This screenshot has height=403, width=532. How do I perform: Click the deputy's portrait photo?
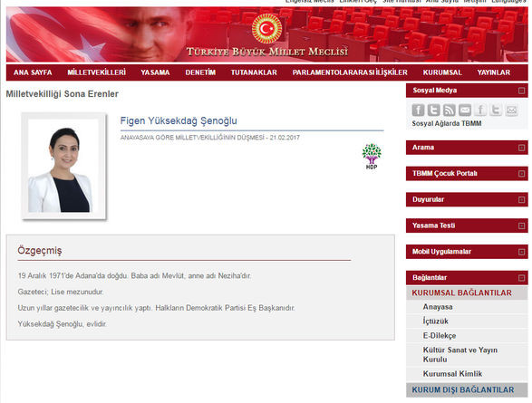tap(63, 166)
